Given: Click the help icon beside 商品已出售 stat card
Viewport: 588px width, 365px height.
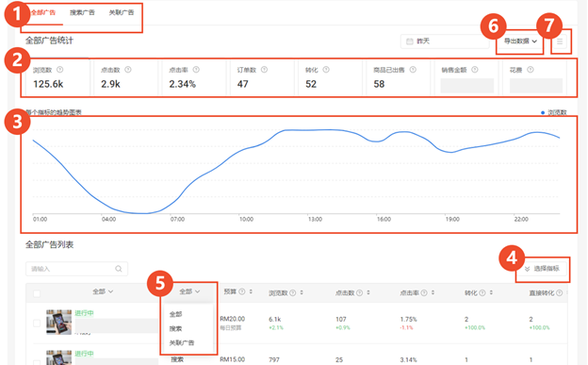Looking at the screenshot, I should point(413,70).
